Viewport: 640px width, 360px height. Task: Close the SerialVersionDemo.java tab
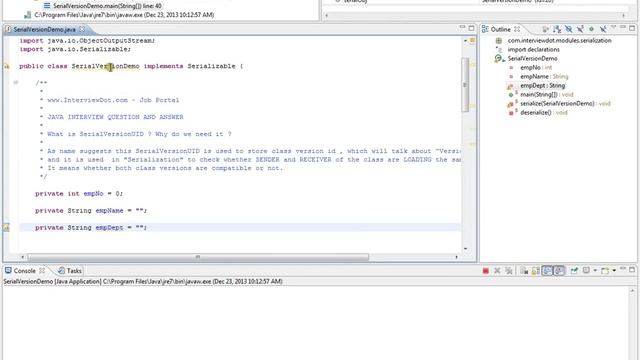tap(82, 29)
